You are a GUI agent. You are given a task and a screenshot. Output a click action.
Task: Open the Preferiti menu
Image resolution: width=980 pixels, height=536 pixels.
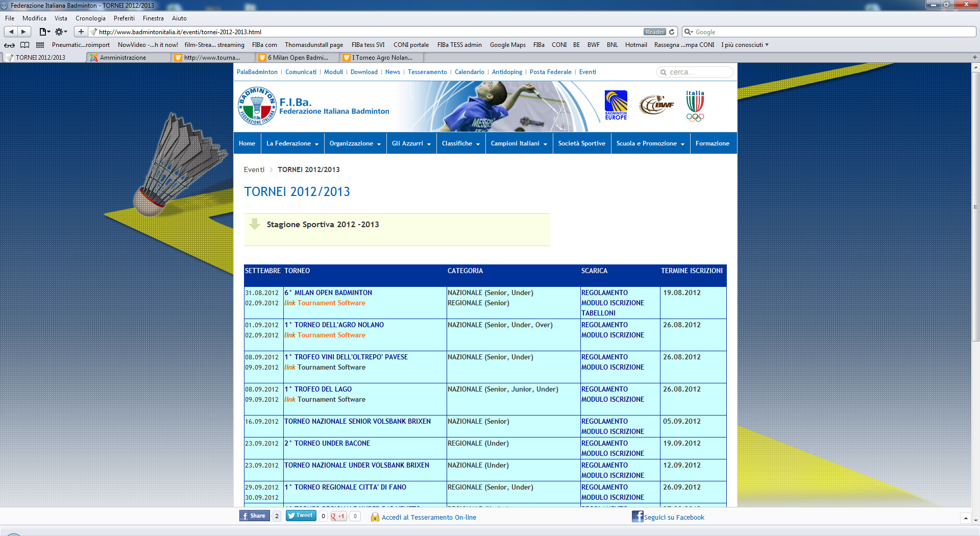[124, 18]
